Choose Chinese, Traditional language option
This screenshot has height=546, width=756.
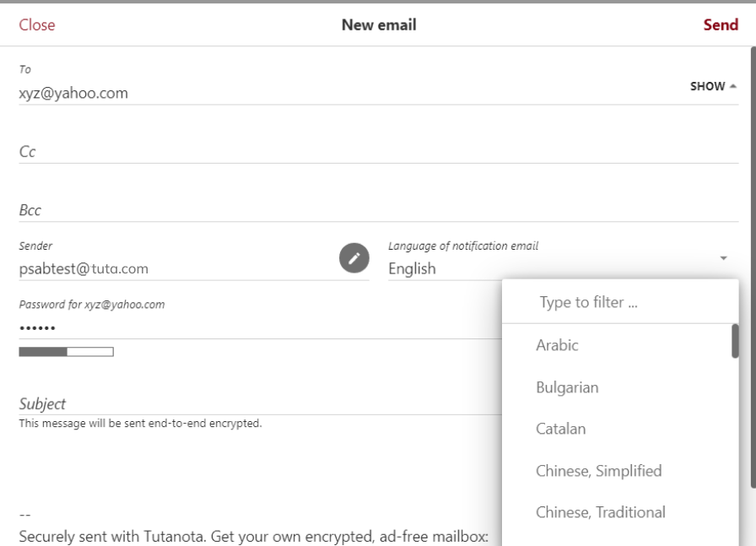(600, 511)
